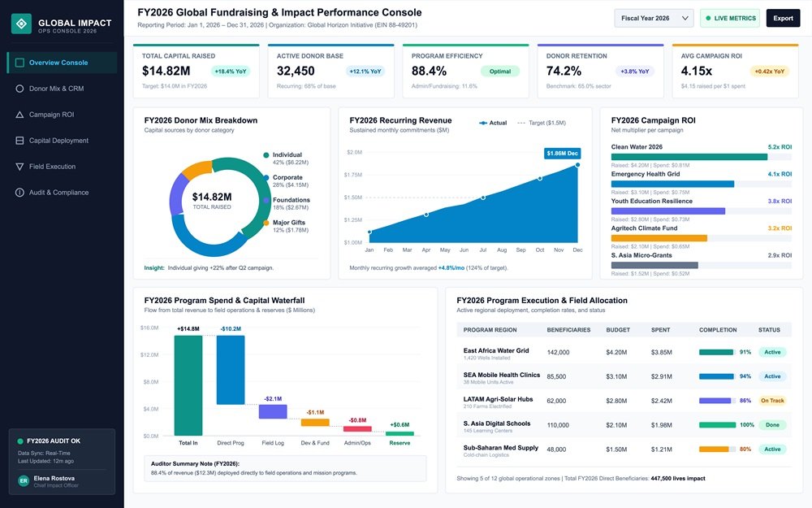Click the Target ($1.5M) dashed legend marker

coord(521,123)
